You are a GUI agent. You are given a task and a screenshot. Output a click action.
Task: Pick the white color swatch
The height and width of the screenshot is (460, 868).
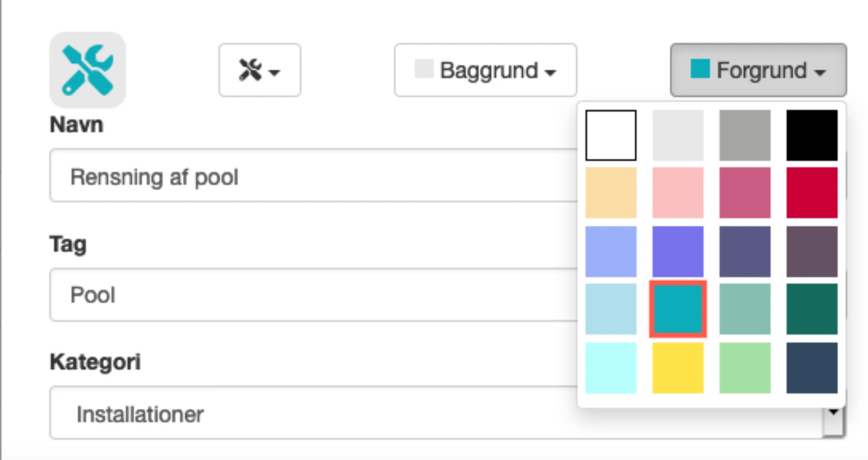(611, 135)
